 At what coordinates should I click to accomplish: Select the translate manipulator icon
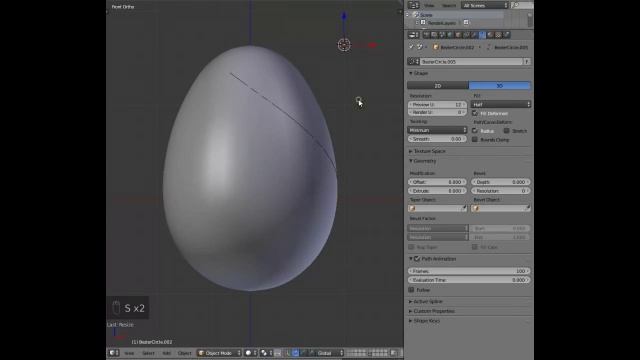(x=296, y=353)
